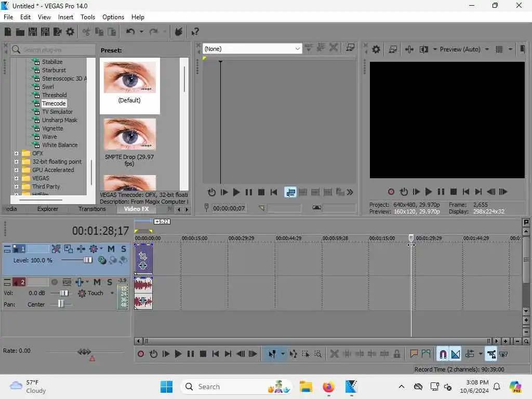This screenshot has width=532, height=399.
Task: Select the Normal Edit tool
Action: pyautogui.click(x=272, y=354)
